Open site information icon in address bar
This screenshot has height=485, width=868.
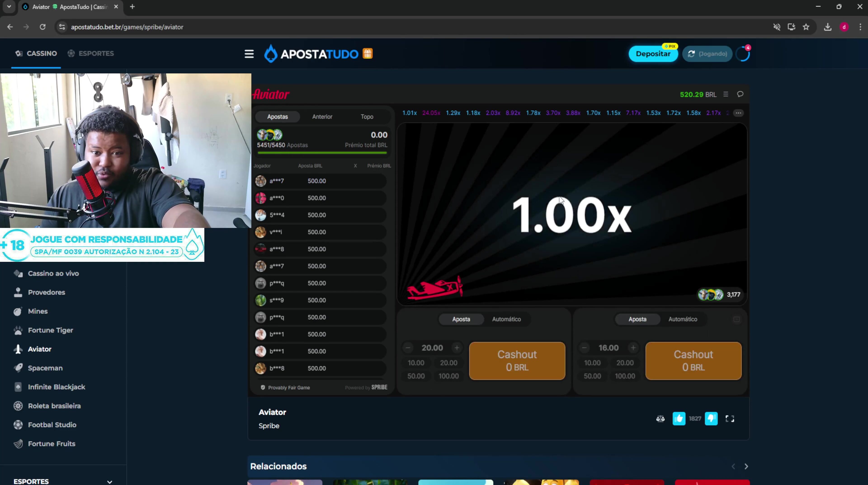(x=62, y=27)
